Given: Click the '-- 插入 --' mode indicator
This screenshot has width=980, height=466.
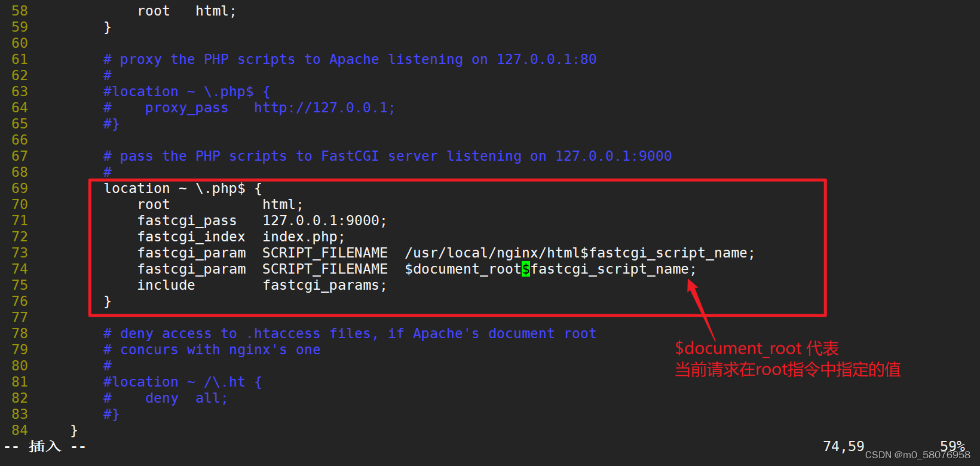Looking at the screenshot, I should (45, 446).
